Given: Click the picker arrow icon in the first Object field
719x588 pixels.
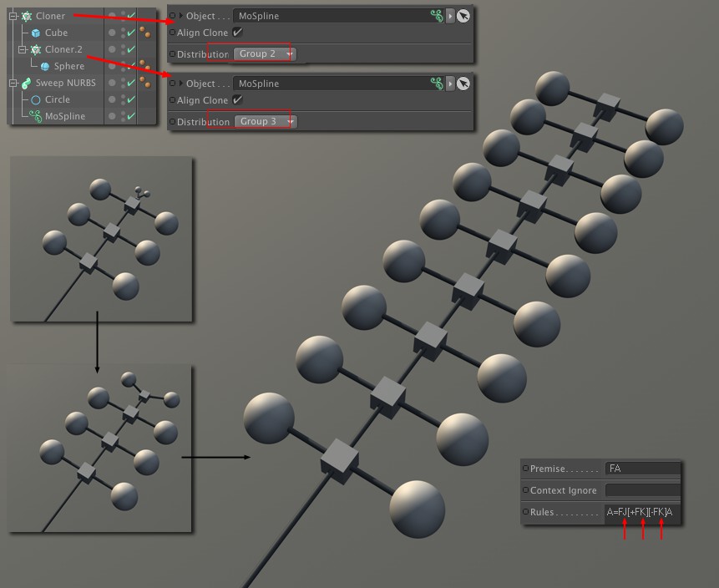Looking at the screenshot, I should click(463, 16).
